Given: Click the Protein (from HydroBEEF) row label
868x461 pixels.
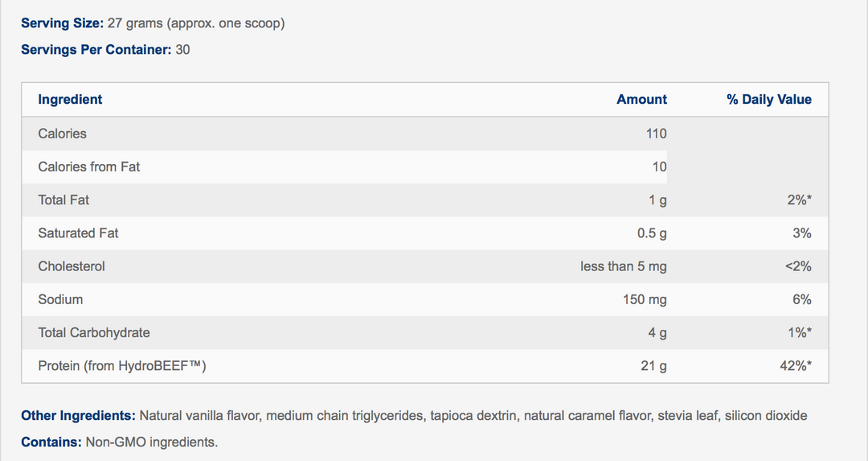Looking at the screenshot, I should click(x=122, y=366).
